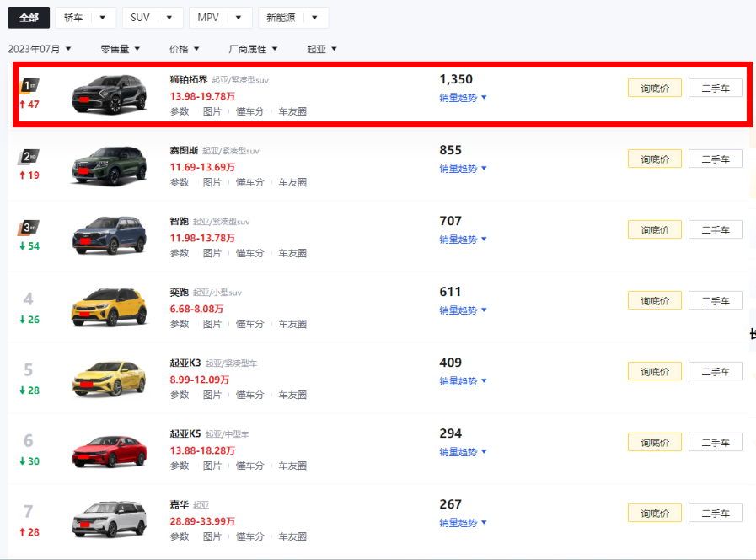756x560 pixels.
Task: Click the 28.89-33.99万 price text
Action: 202,522
